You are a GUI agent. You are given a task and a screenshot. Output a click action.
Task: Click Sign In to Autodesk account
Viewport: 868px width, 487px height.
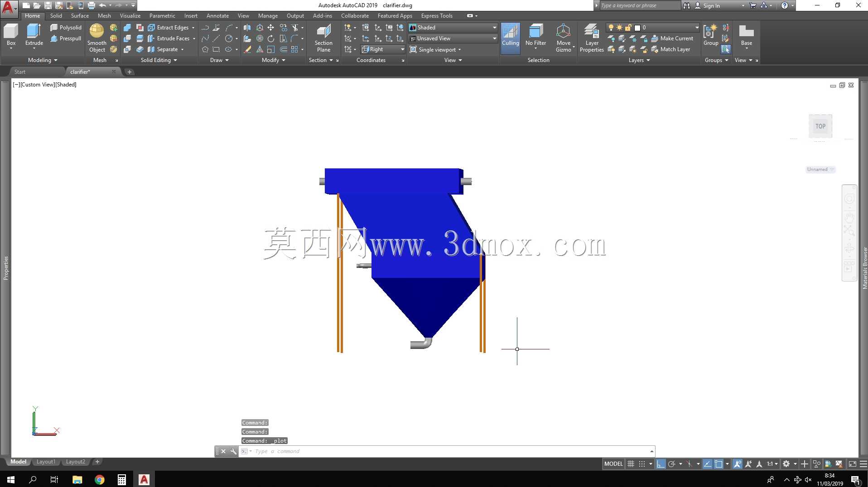pyautogui.click(x=711, y=6)
